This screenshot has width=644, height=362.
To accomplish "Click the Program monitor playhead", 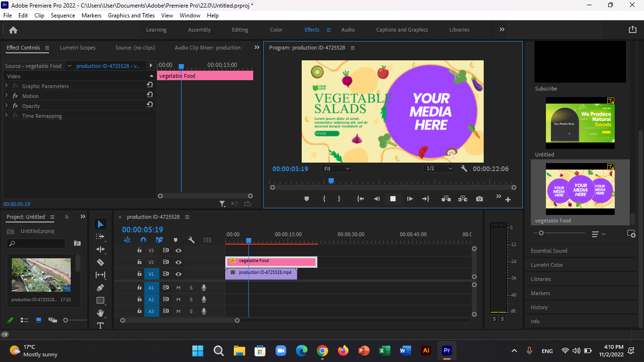I will [x=331, y=181].
